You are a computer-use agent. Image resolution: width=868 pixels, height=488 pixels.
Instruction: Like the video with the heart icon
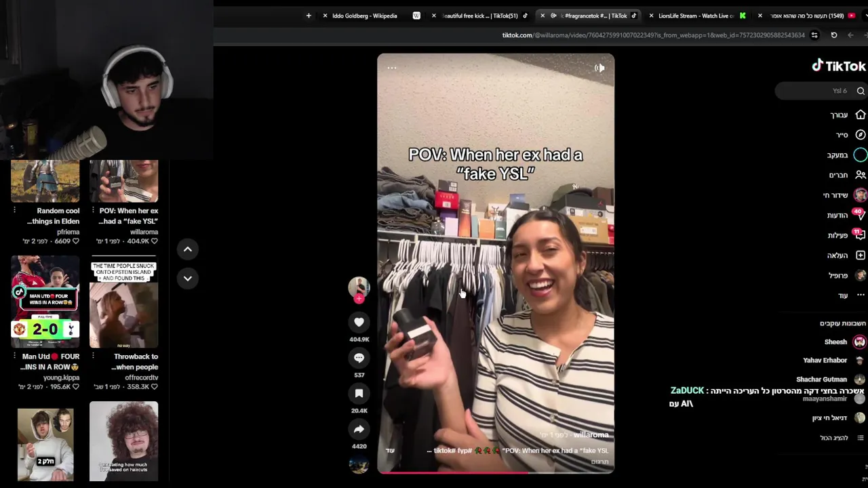point(359,323)
